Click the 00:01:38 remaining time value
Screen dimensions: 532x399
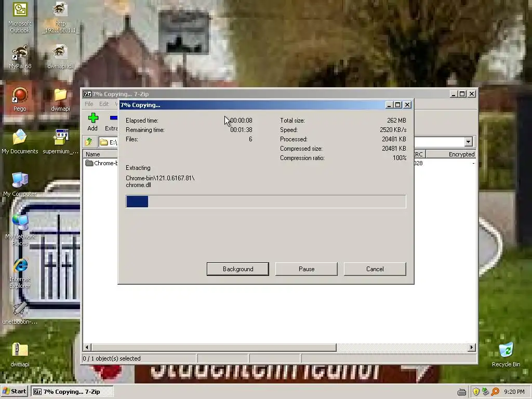point(241,129)
